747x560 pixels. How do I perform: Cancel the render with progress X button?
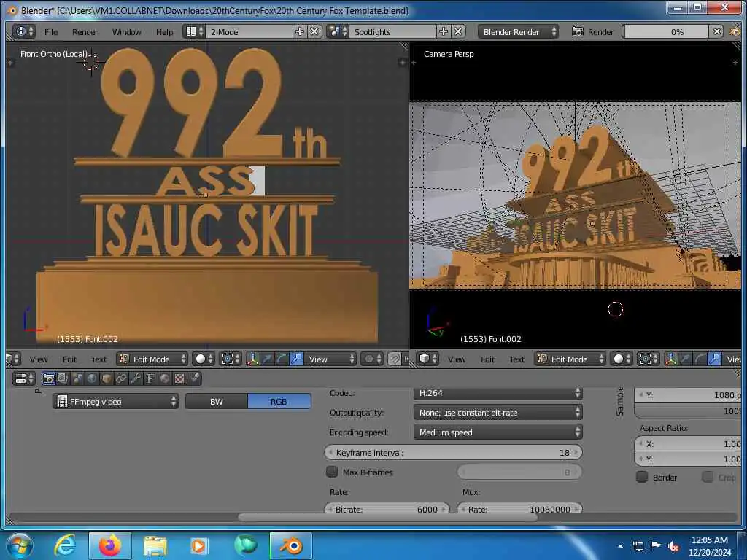716,31
